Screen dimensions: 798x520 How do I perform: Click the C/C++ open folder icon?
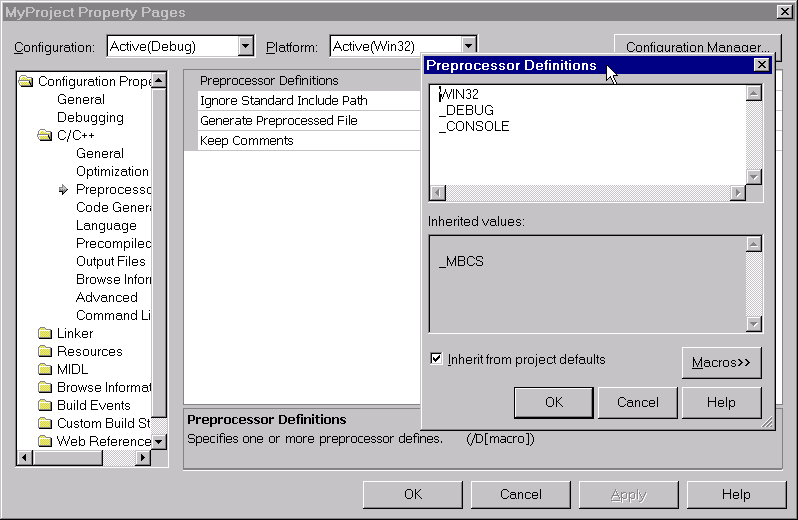[x=44, y=136]
